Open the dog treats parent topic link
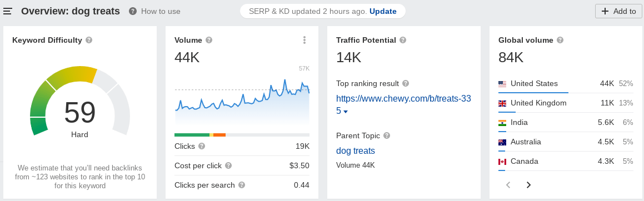644x201 pixels. (355, 150)
